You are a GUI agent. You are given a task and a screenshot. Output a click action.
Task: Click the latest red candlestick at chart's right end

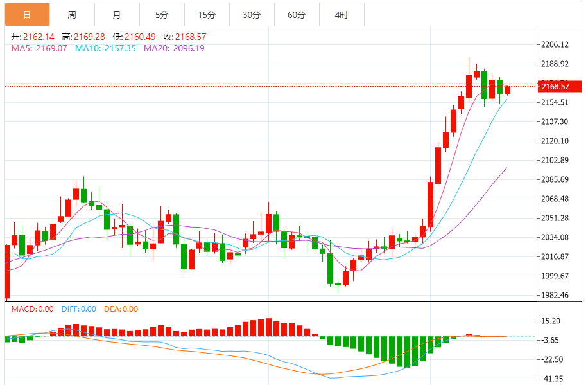pos(507,90)
